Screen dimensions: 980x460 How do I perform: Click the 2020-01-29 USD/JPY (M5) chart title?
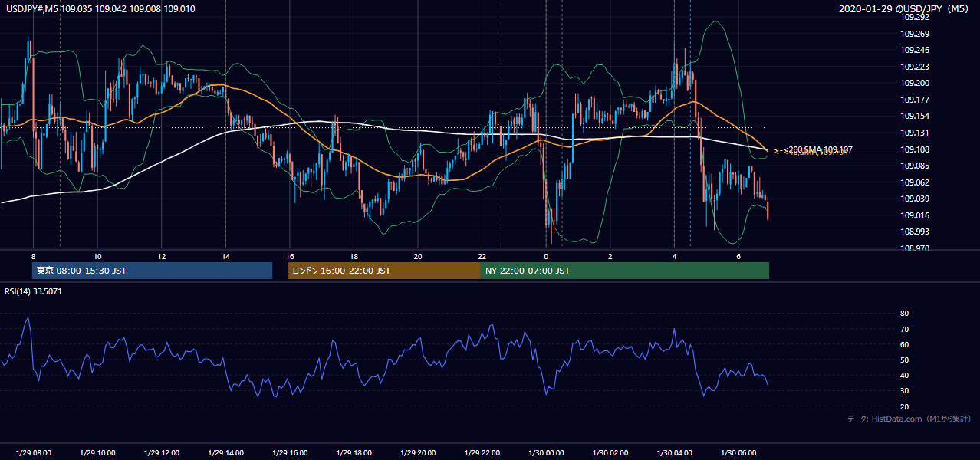[x=904, y=9]
